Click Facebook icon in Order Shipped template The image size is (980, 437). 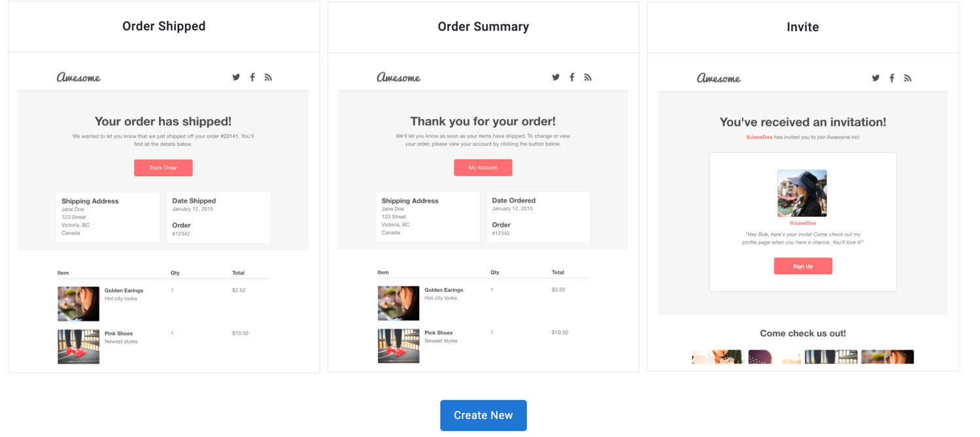coord(252,77)
